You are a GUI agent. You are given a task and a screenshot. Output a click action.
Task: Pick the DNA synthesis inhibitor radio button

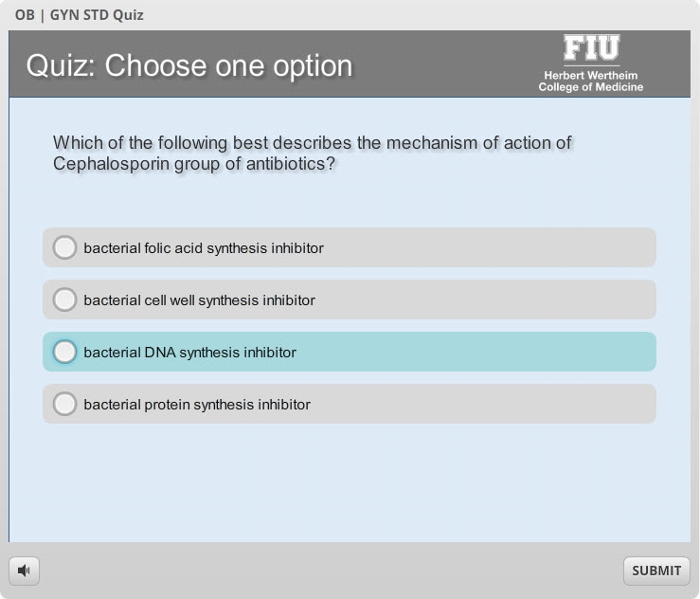coord(64,352)
